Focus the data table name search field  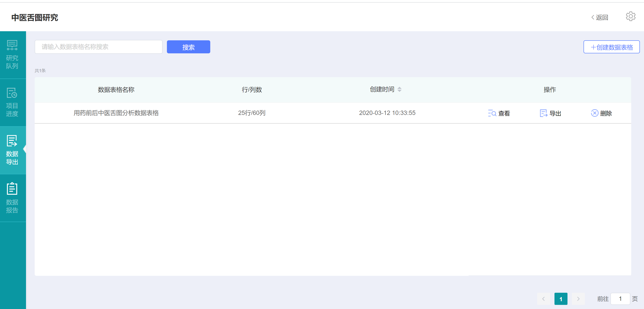point(98,47)
